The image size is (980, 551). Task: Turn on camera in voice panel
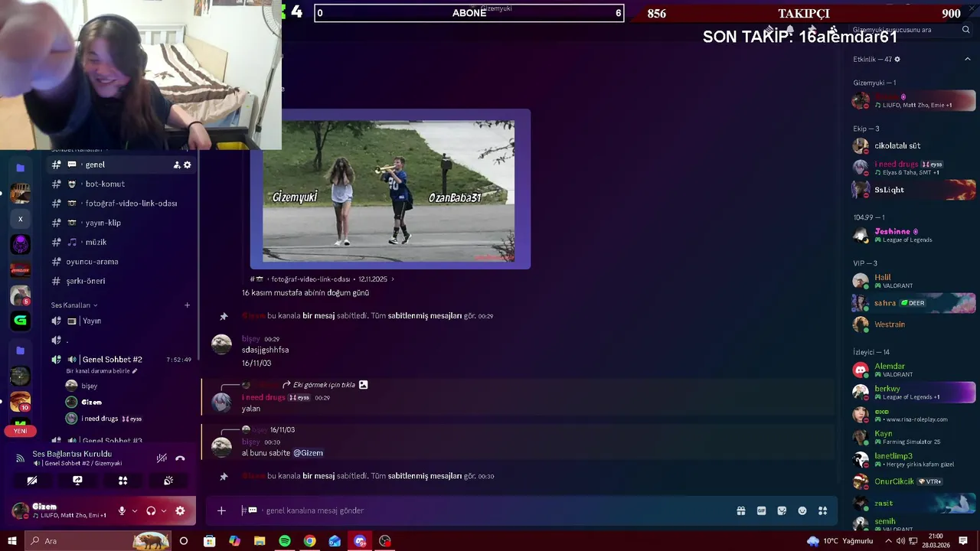pyautogui.click(x=32, y=481)
